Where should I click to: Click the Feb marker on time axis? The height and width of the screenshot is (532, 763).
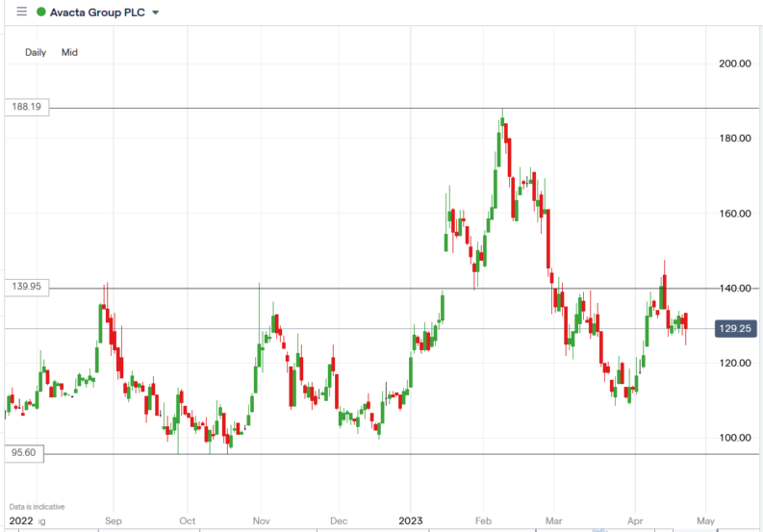click(486, 520)
